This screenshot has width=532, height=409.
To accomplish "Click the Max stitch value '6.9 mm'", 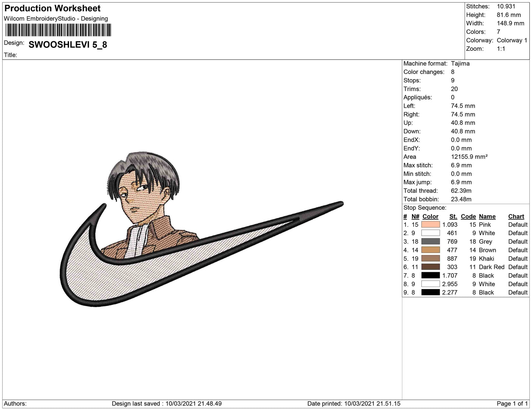I will coord(461,165).
